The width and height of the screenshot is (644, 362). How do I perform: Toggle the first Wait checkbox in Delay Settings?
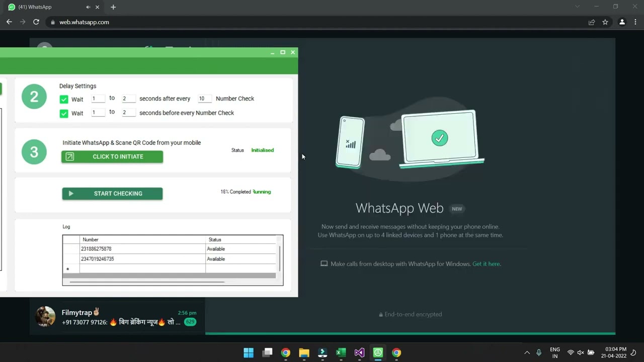64,100
